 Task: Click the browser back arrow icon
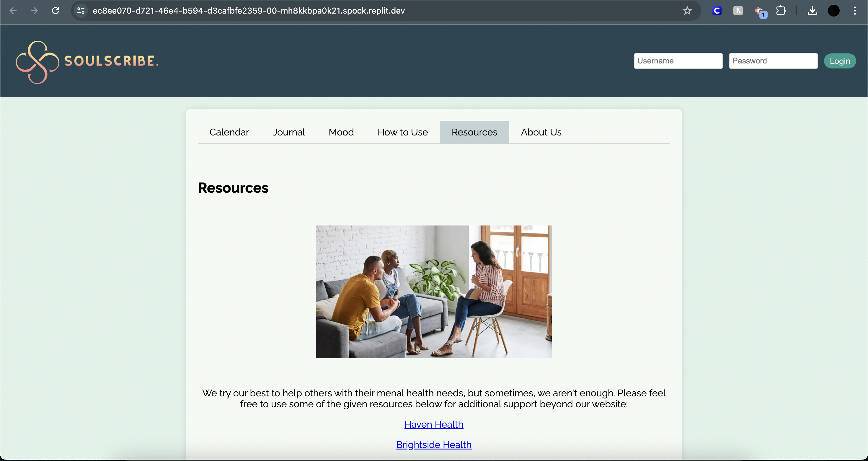click(13, 11)
